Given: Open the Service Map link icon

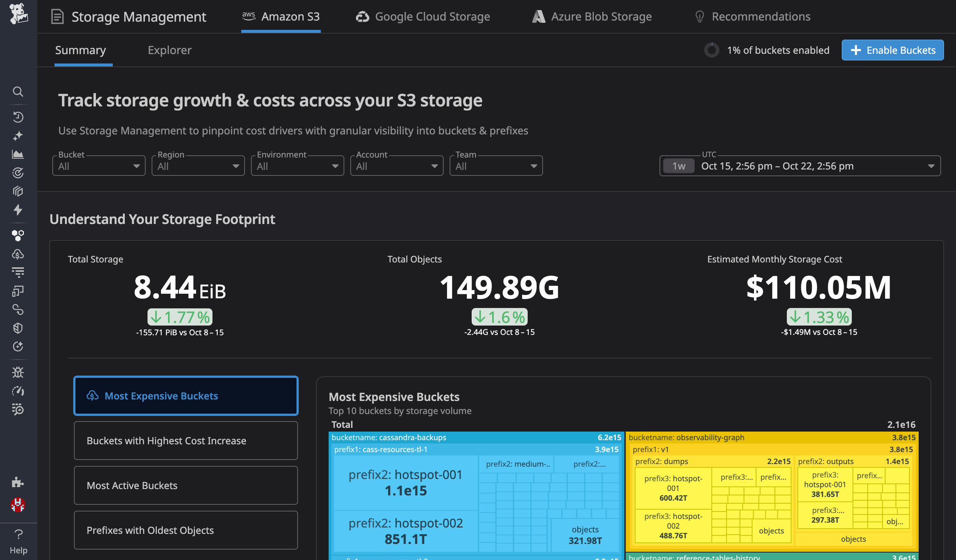Looking at the screenshot, I should pos(18,310).
